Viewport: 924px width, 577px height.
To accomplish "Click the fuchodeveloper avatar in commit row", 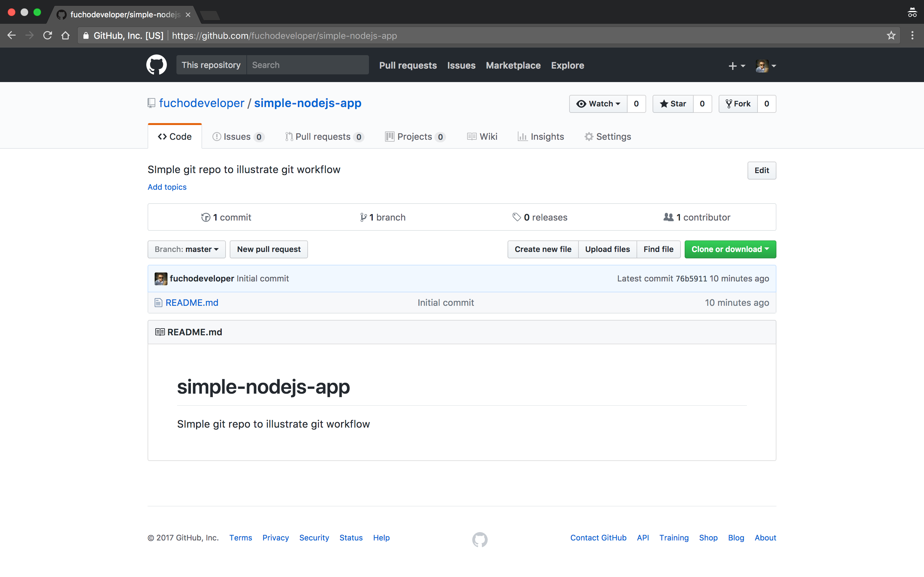I will [161, 279].
